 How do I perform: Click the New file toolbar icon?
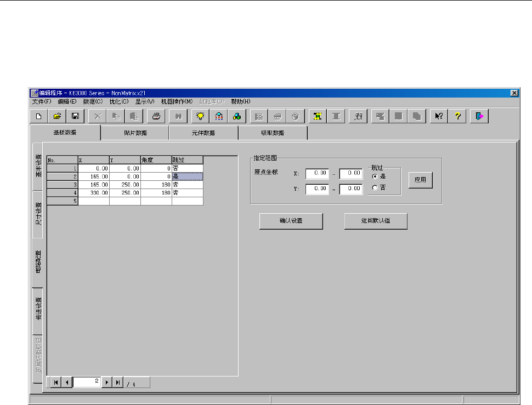click(38, 116)
